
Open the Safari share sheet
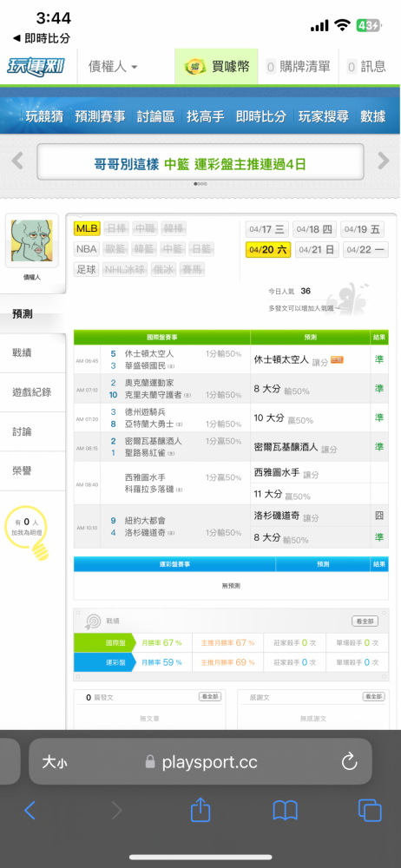click(x=200, y=810)
